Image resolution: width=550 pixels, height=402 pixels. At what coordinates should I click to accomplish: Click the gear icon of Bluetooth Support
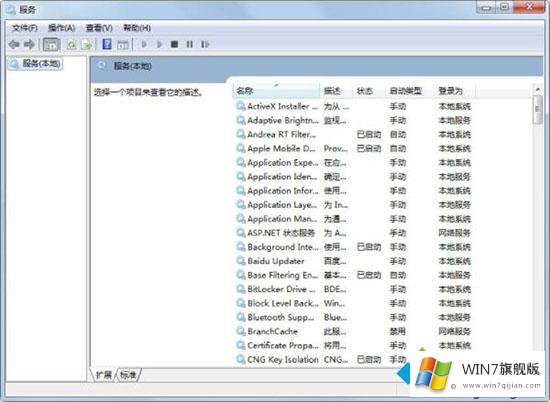pos(241,317)
